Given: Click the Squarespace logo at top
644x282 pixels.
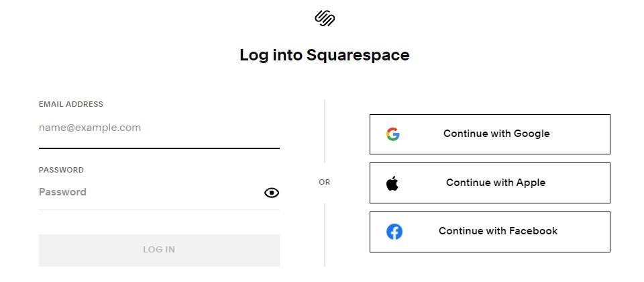Looking at the screenshot, I should (x=325, y=19).
